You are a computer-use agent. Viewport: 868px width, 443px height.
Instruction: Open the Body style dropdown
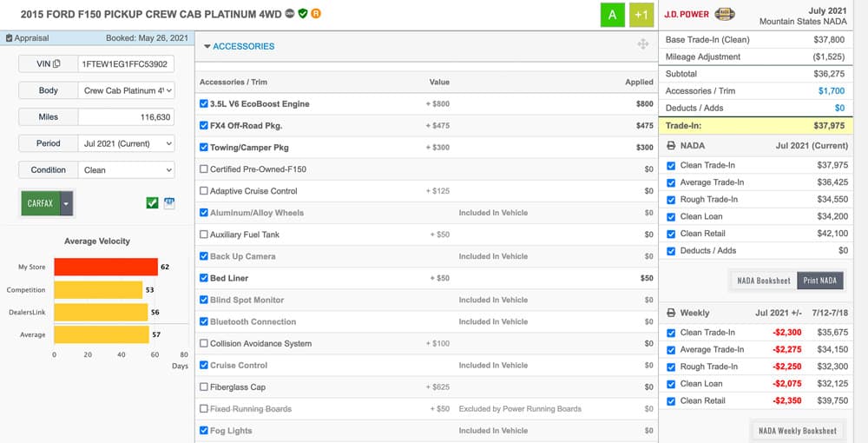point(126,90)
